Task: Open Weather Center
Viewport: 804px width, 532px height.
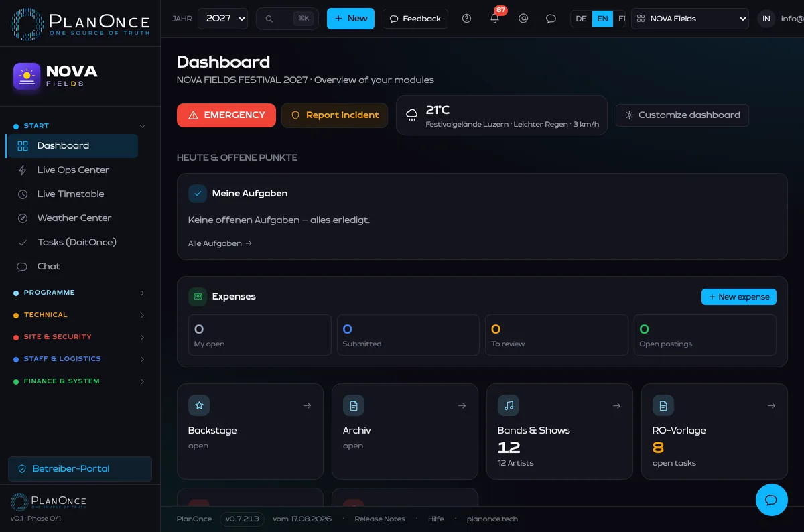Action: coord(72,218)
